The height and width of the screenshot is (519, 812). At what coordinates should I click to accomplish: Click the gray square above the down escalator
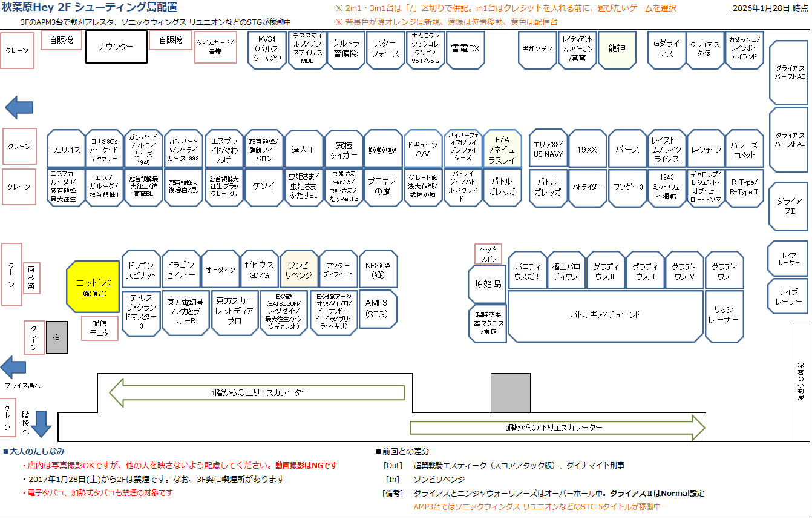coord(510,393)
